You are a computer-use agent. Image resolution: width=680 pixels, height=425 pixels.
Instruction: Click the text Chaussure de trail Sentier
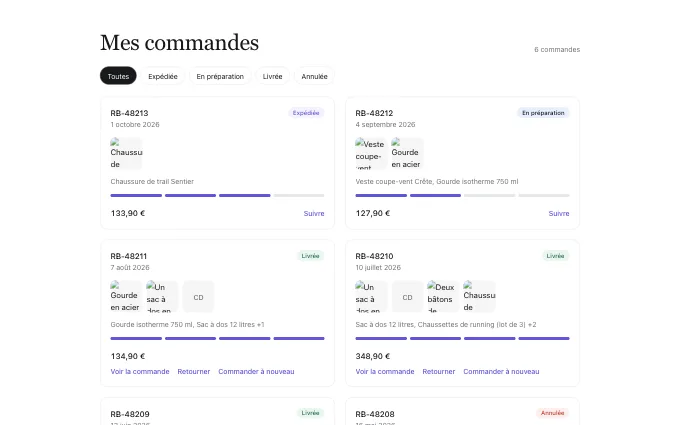click(x=152, y=181)
